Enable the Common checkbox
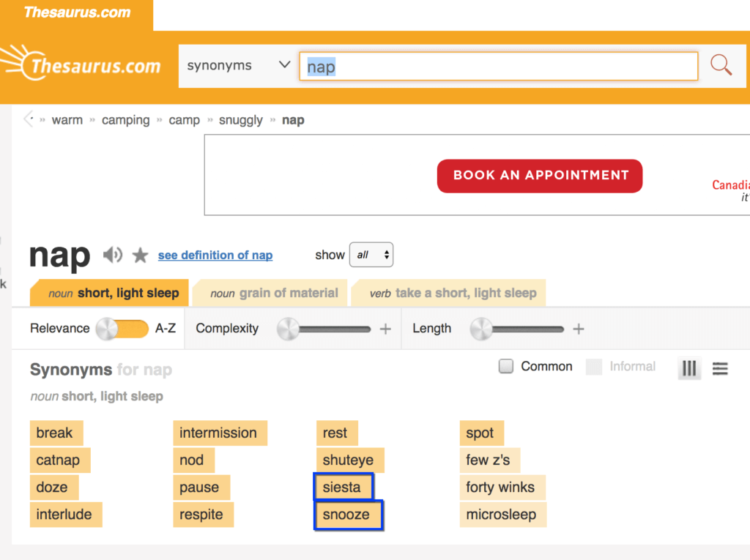The width and height of the screenshot is (750, 560). click(x=506, y=367)
